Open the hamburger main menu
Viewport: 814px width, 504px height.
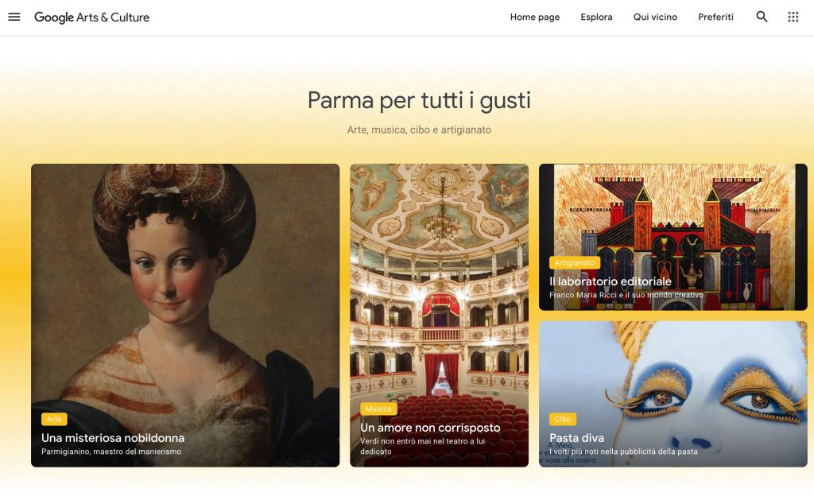click(x=14, y=17)
